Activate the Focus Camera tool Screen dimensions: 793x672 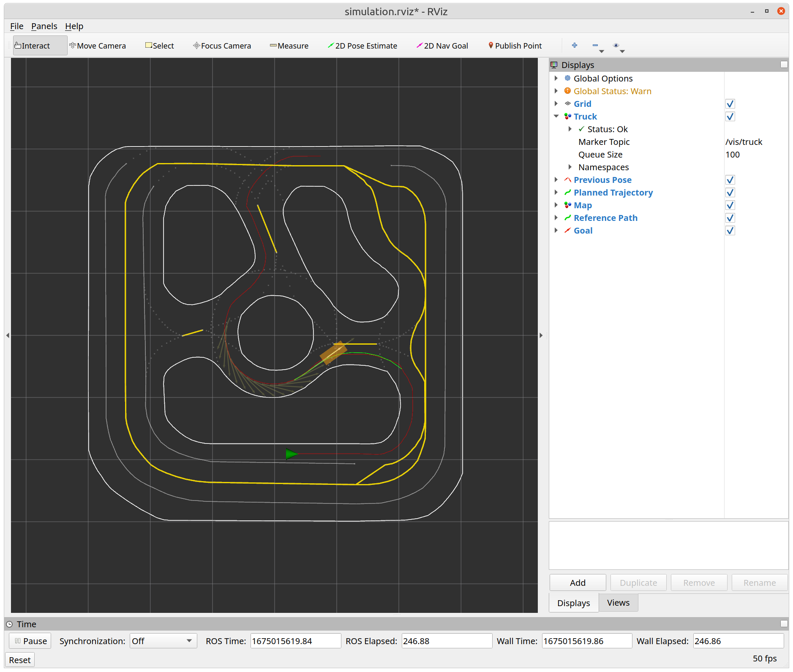click(x=222, y=46)
